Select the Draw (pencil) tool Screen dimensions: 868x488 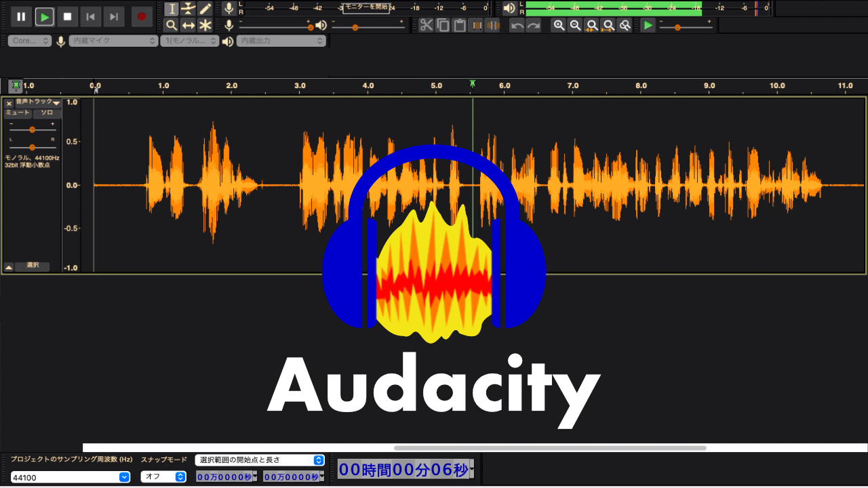tap(205, 9)
